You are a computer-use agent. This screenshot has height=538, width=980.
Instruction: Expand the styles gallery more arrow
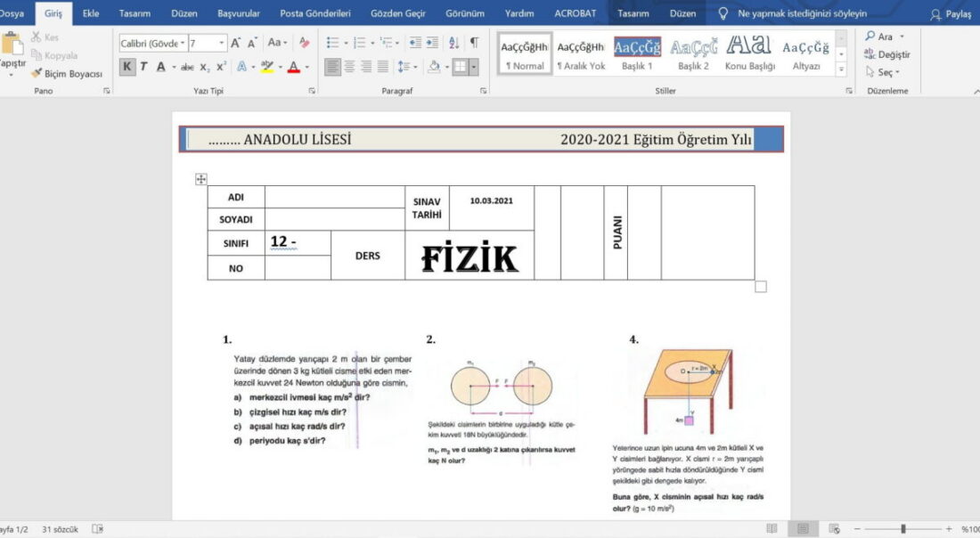(841, 70)
